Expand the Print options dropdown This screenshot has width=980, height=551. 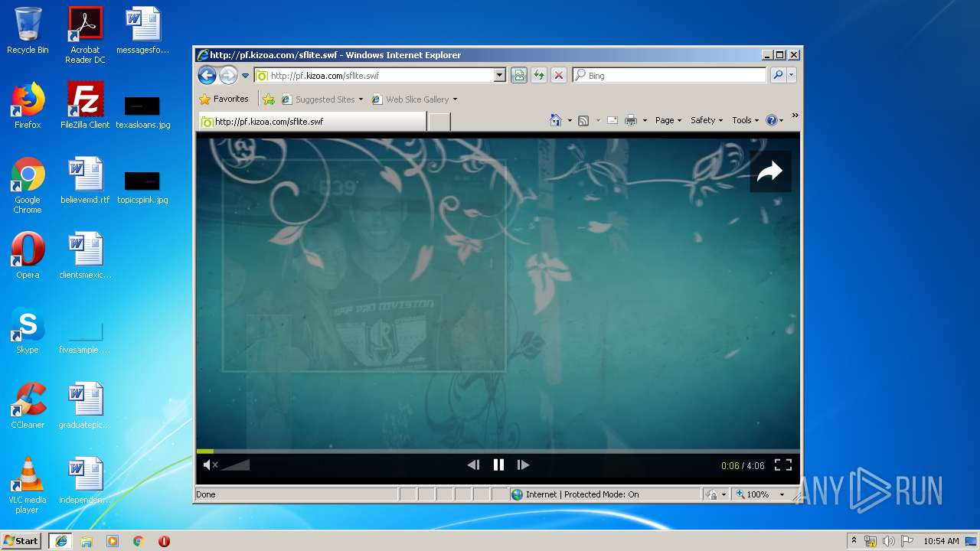[645, 120]
